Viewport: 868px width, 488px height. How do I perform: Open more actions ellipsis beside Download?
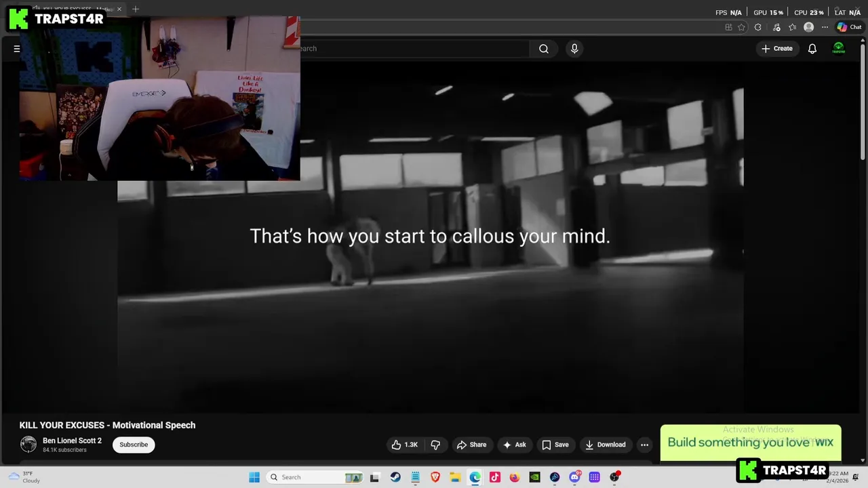(x=644, y=445)
